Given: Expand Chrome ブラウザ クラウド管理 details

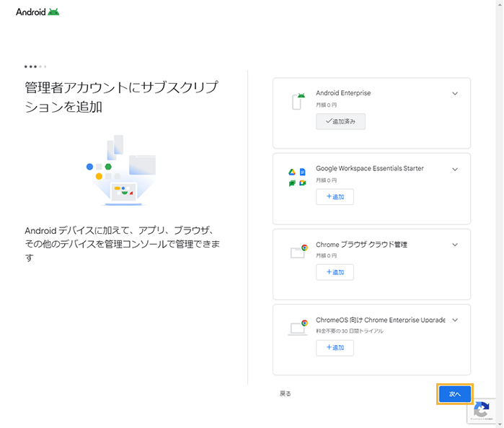Looking at the screenshot, I should point(455,245).
